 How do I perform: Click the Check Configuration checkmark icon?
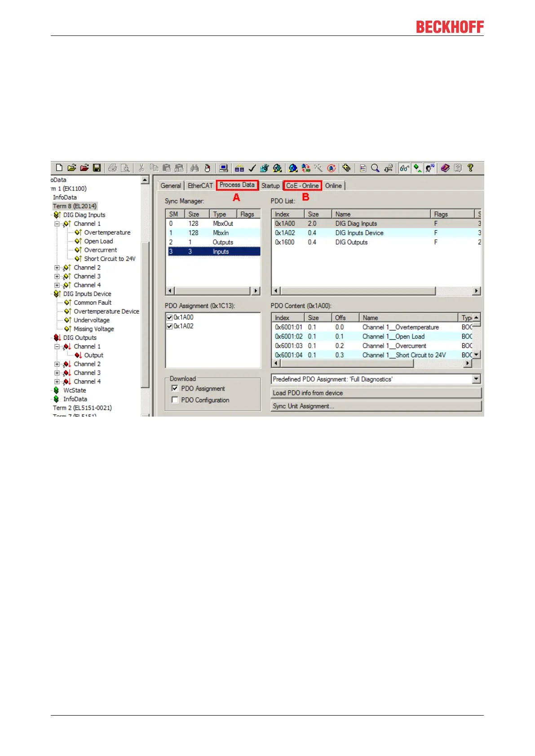tap(252, 168)
